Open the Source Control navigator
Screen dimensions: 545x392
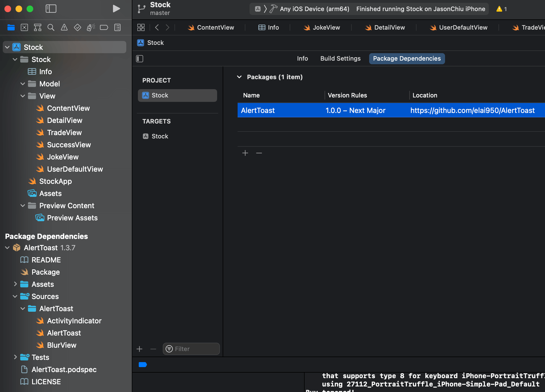tap(24, 27)
